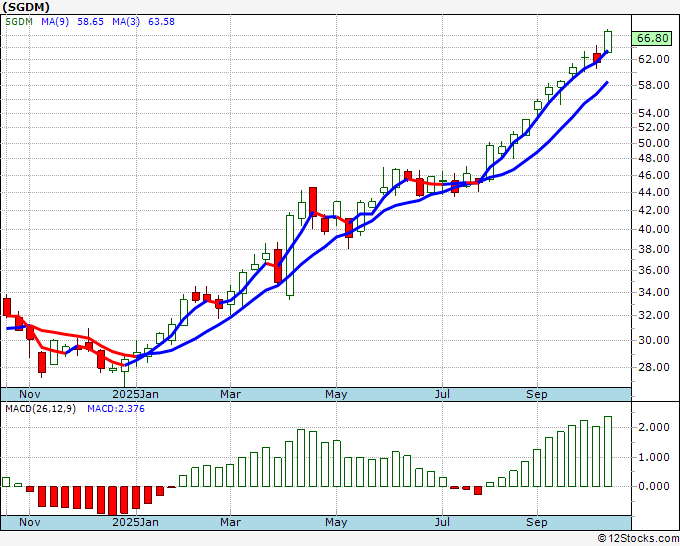Screen dimensions: 680x546
Task: Click the 42.00 price axis label
Action: 654,210
